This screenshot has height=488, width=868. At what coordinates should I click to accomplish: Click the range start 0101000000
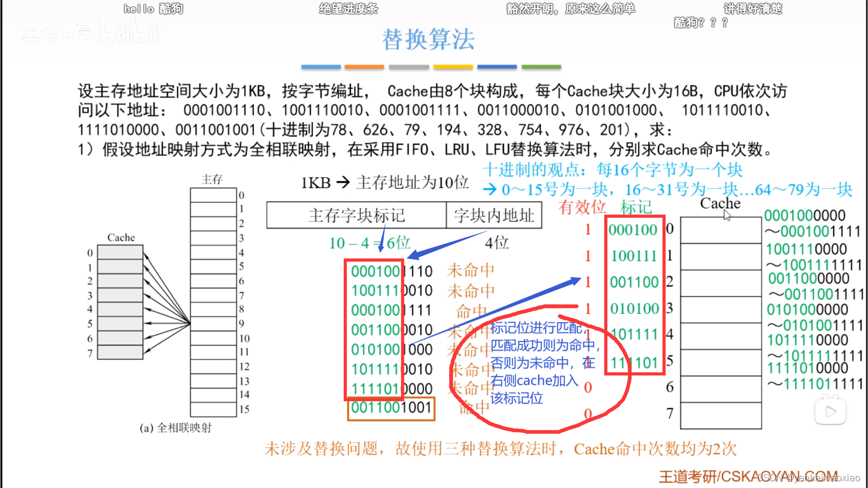807,310
